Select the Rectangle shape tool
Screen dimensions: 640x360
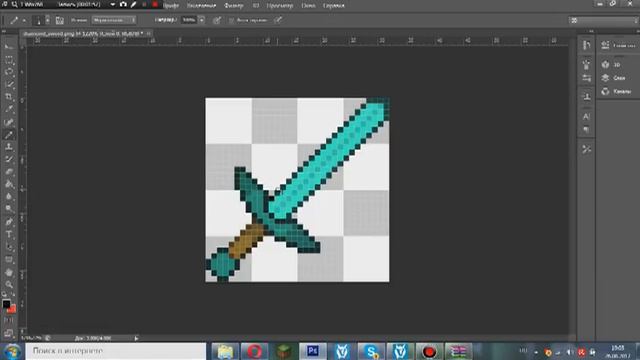[9, 260]
